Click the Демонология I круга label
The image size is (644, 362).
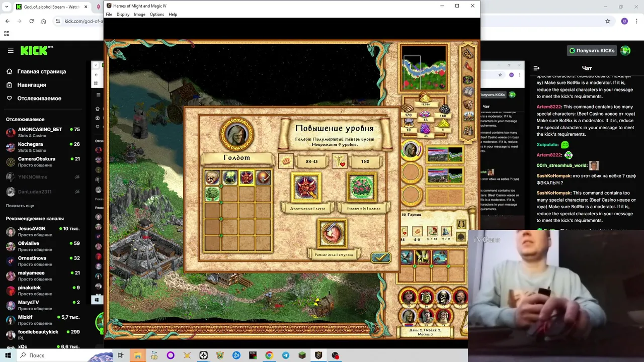point(306,208)
